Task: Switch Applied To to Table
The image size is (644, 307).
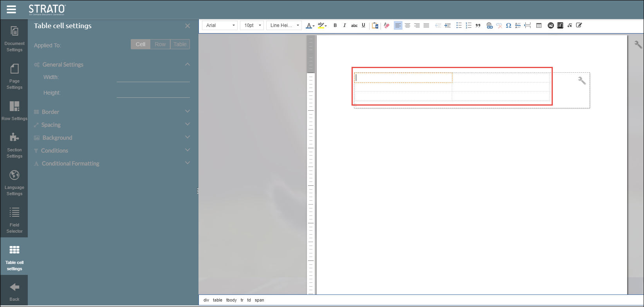Action: coord(180,44)
